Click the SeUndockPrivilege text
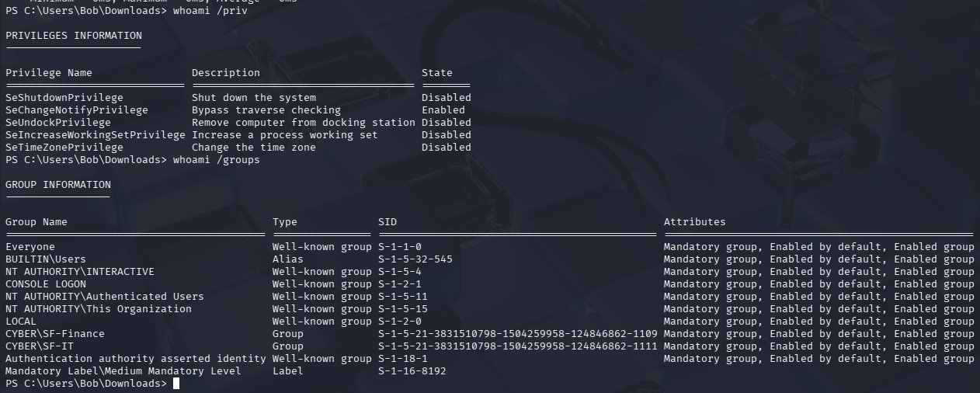980x393 pixels. click(x=58, y=123)
